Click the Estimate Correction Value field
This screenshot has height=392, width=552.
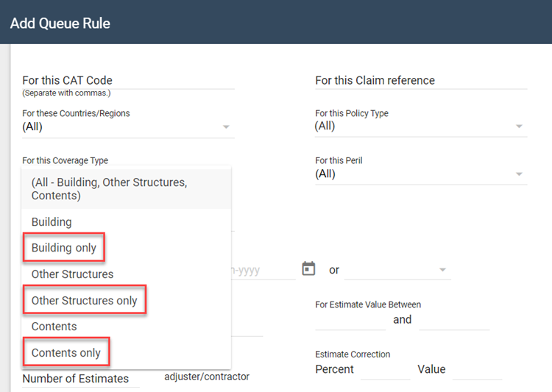coord(477,369)
